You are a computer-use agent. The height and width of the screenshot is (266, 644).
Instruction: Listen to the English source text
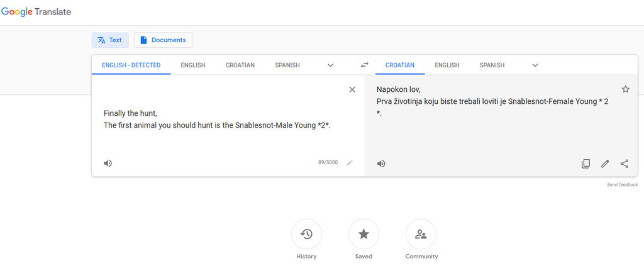click(108, 163)
